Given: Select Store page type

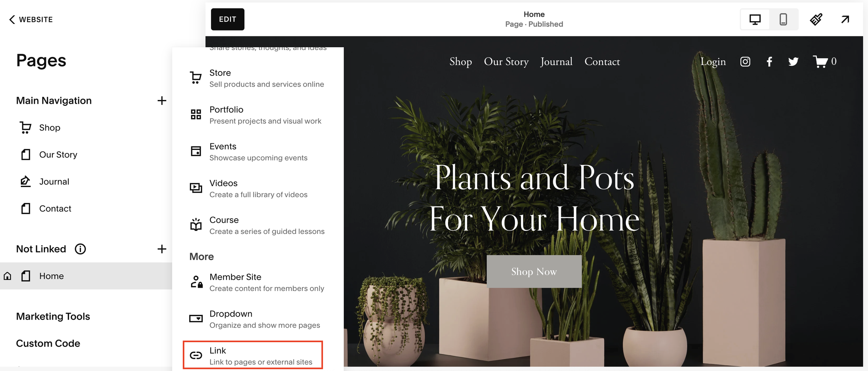Looking at the screenshot, I should (257, 78).
